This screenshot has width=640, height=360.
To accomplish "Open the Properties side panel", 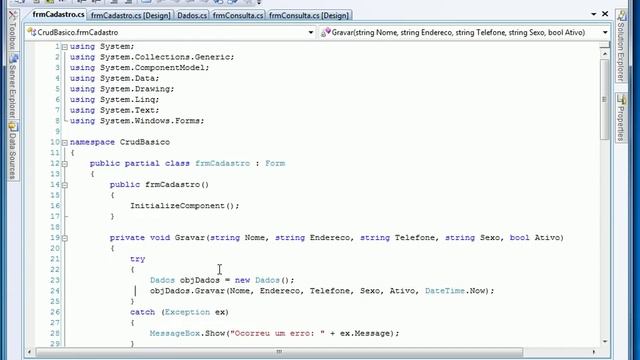I will pos(621,118).
